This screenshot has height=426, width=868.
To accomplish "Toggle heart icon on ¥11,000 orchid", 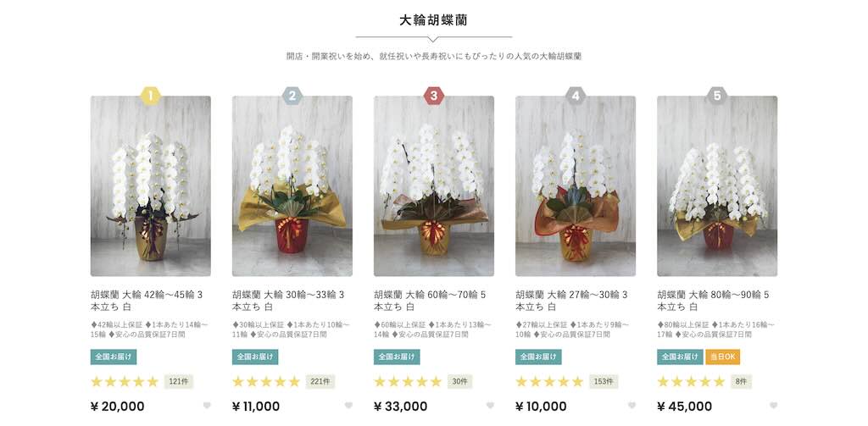I will (x=348, y=406).
